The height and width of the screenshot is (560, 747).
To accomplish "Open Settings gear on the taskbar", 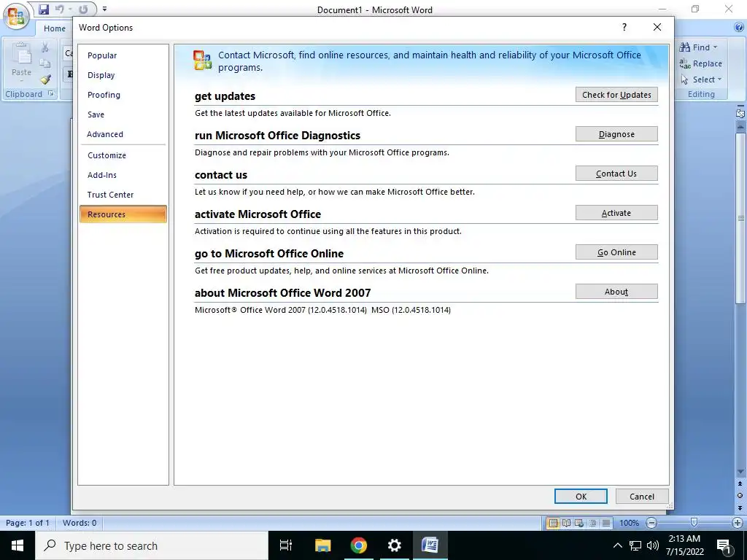I will click(x=395, y=545).
